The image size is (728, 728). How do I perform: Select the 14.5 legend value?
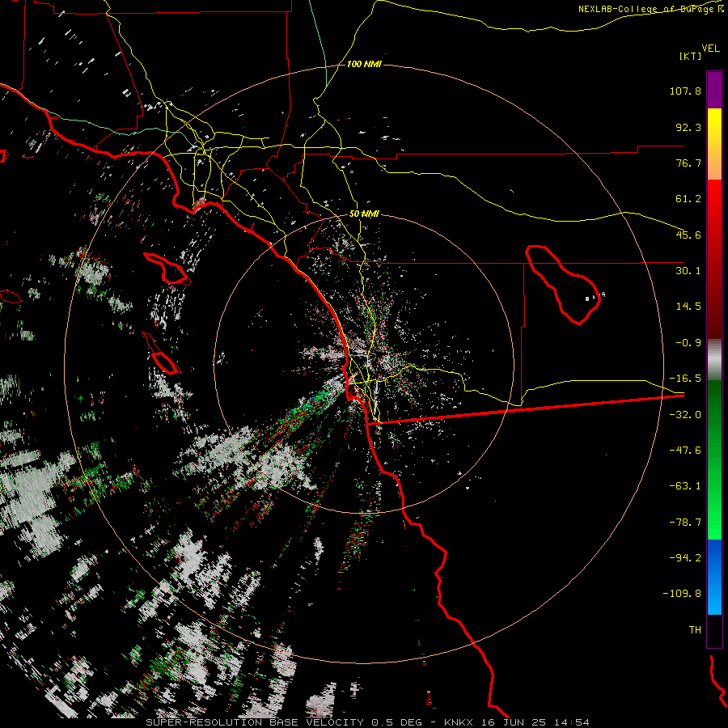pos(688,307)
